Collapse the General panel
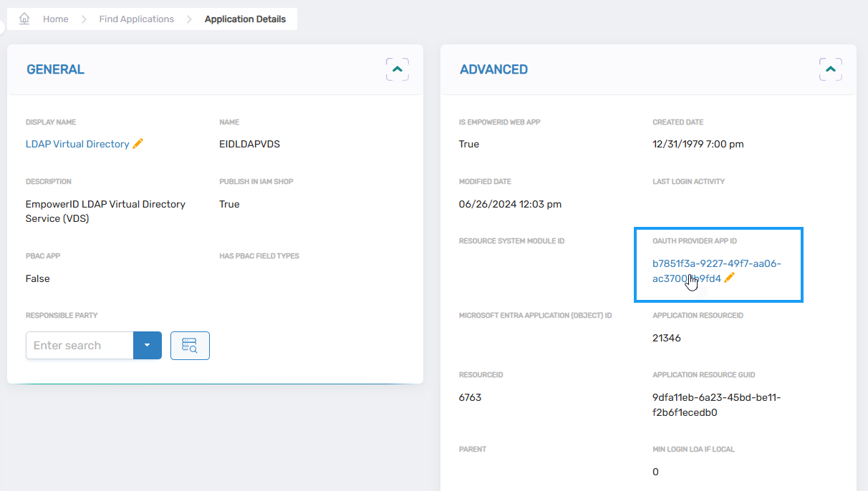Image resolution: width=868 pixels, height=491 pixels. (x=397, y=69)
